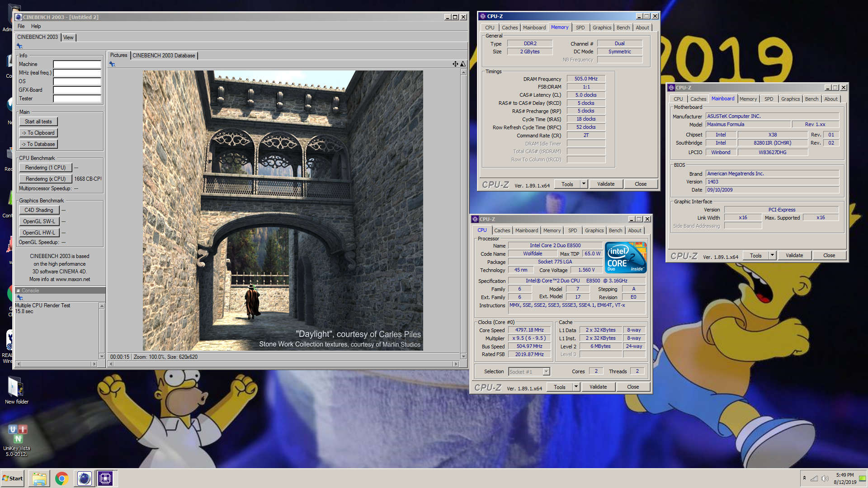
Task: Open Socket #1 selection dropdown
Action: (546, 371)
